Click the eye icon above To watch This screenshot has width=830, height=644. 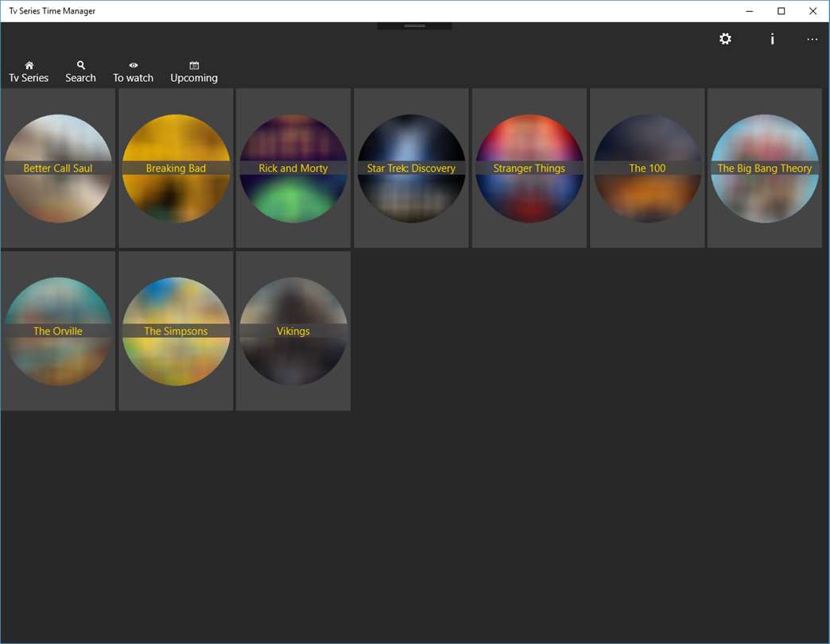[x=134, y=65]
